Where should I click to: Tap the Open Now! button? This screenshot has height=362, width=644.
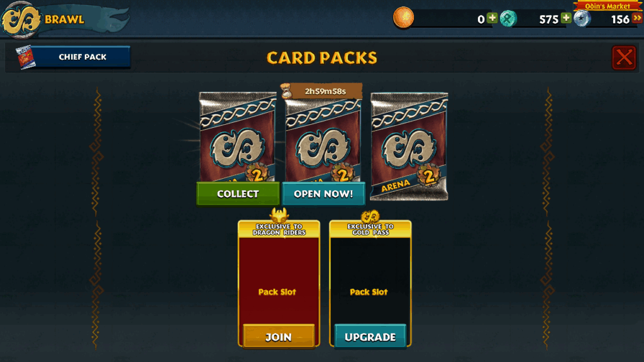[323, 194]
